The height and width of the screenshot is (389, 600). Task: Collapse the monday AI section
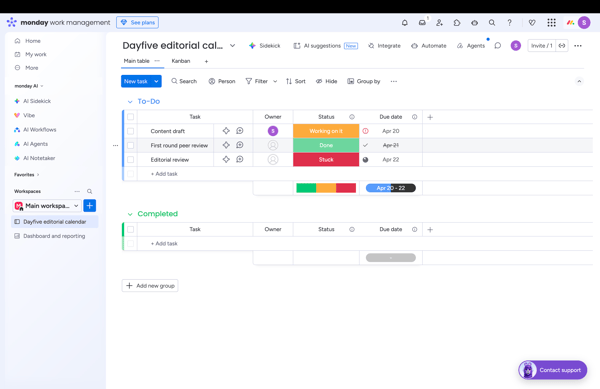pyautogui.click(x=29, y=86)
